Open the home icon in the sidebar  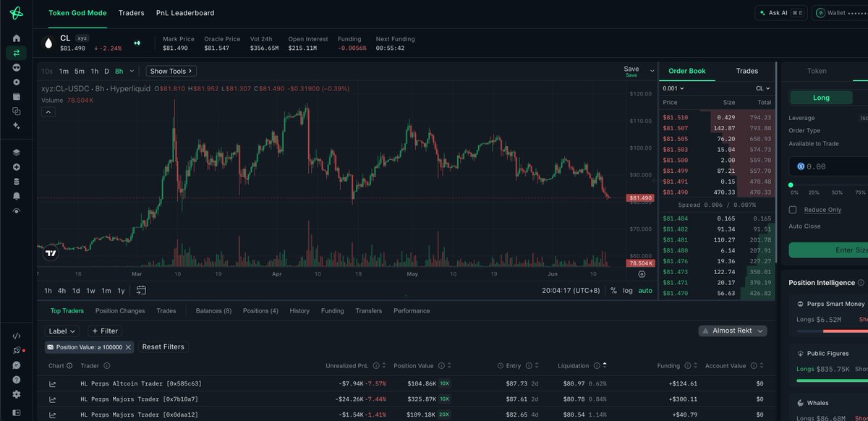[x=17, y=38]
